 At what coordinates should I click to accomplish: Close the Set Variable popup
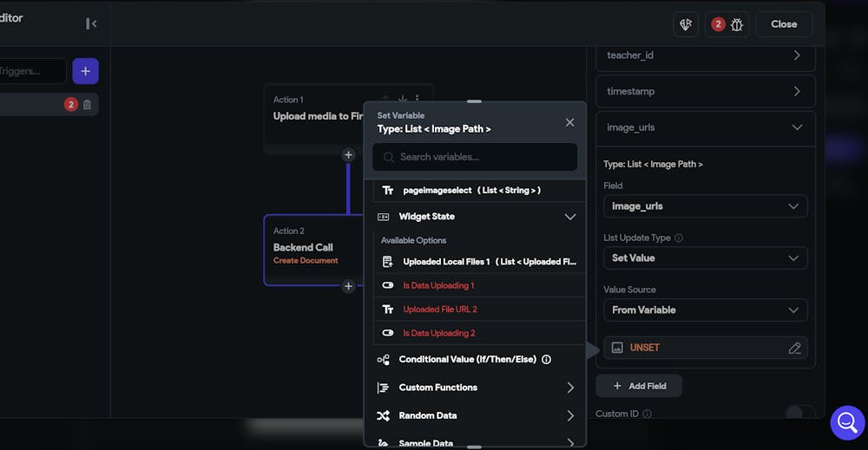[569, 122]
